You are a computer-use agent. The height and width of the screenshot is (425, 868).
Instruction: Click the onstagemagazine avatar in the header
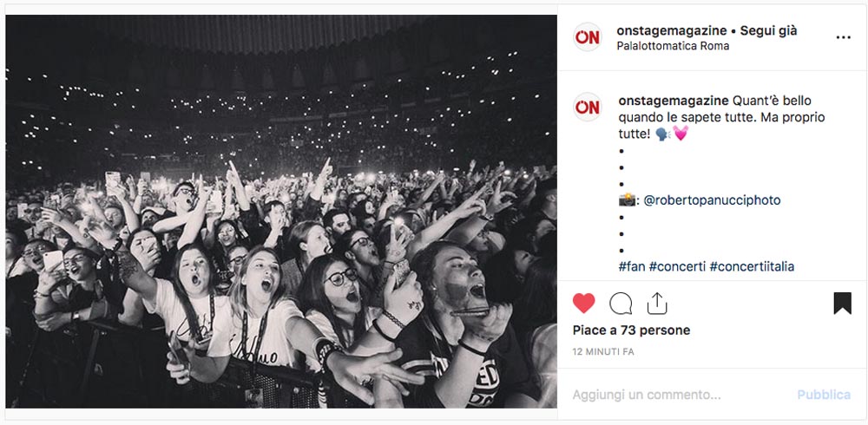(587, 37)
